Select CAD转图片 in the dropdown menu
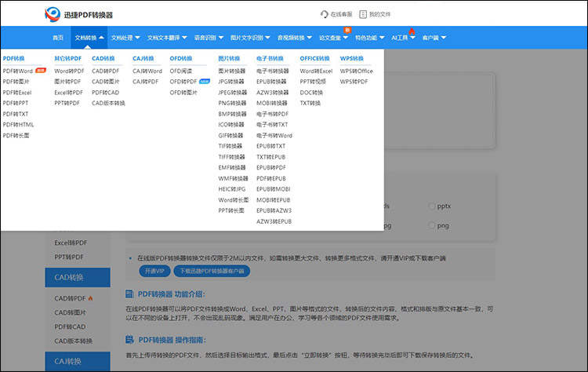Screen dimensions: 588x372 coord(106,82)
